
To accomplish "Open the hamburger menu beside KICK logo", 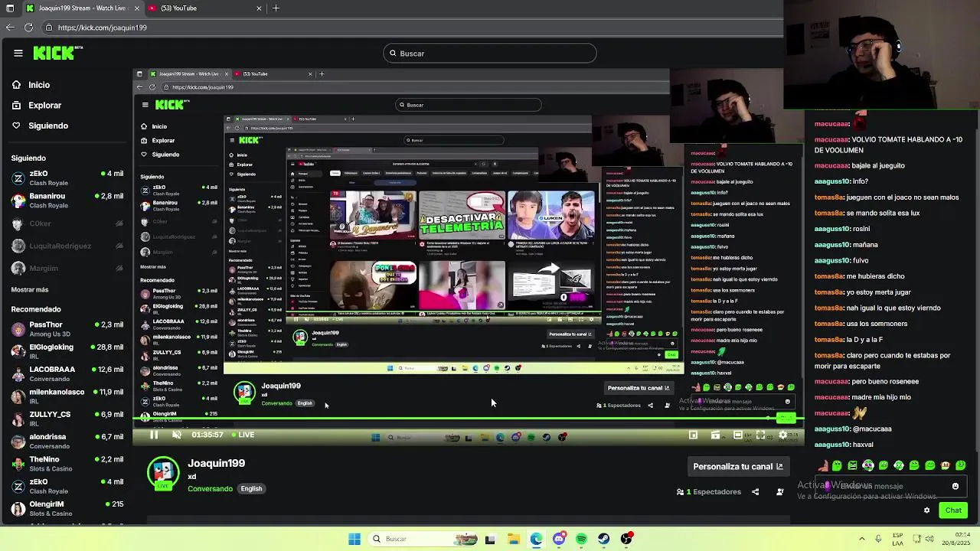I will coord(18,53).
